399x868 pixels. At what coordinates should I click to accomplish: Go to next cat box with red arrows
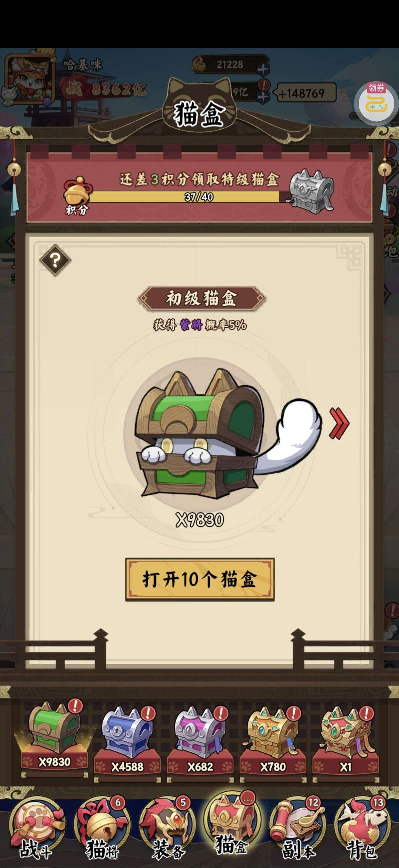point(339,423)
